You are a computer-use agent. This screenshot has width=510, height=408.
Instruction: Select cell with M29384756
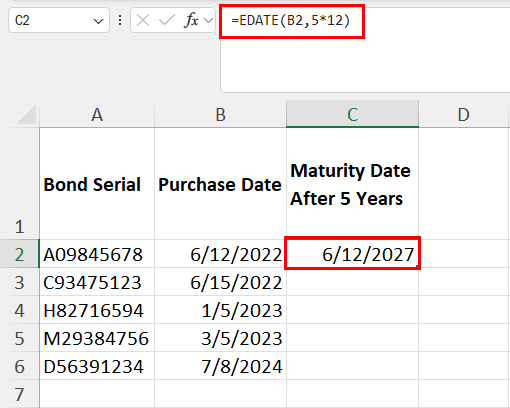tap(97, 338)
